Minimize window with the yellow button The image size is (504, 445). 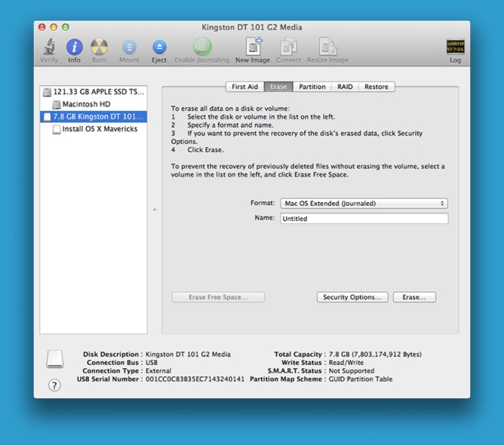tap(54, 27)
